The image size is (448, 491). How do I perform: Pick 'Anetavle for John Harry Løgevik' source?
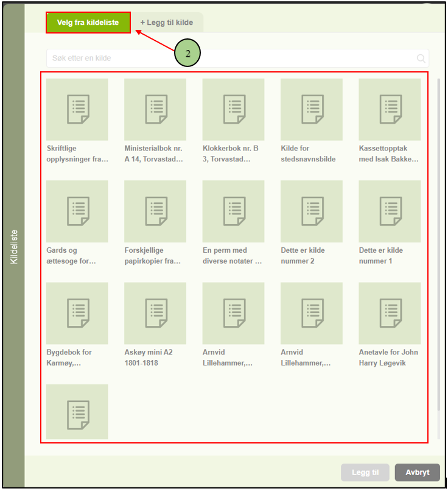(389, 313)
